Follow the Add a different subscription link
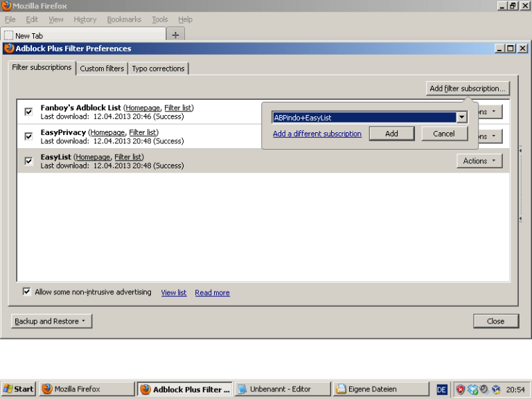Image resolution: width=532 pixels, height=399 pixels. coord(317,134)
